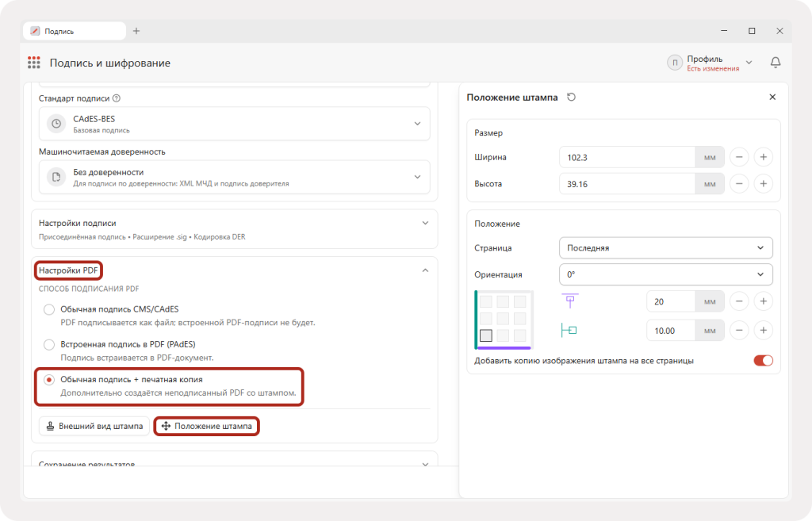The width and height of the screenshot is (812, 521).
Task: Decrease the 20 мм offset with minus
Action: pyautogui.click(x=739, y=301)
